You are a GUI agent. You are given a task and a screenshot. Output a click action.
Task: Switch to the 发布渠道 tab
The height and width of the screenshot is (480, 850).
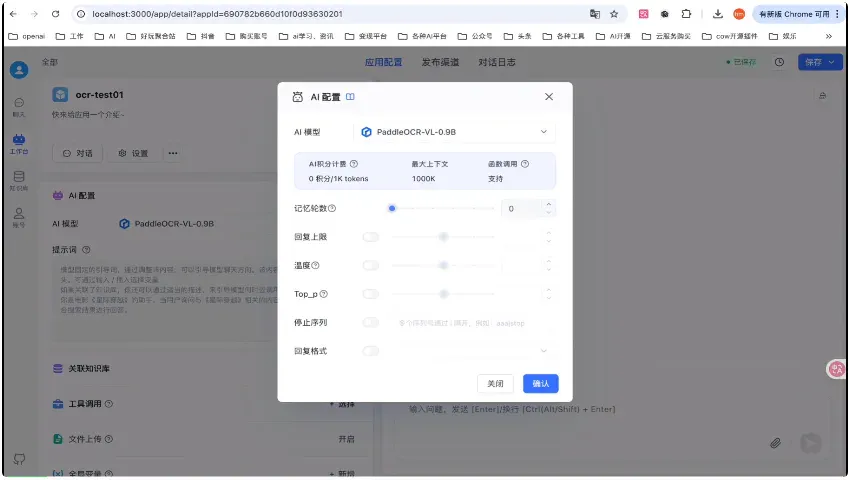[x=440, y=62]
